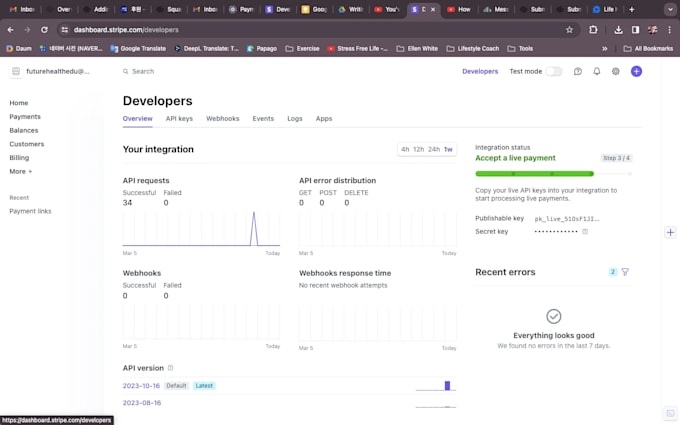Open Billing in the sidebar
The width and height of the screenshot is (680, 425).
coord(19,157)
